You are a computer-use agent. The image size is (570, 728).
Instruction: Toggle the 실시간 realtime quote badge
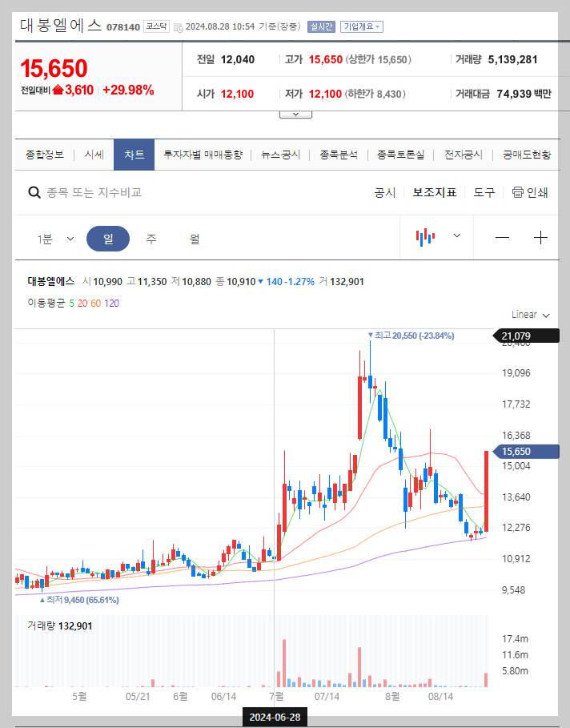tap(321, 26)
